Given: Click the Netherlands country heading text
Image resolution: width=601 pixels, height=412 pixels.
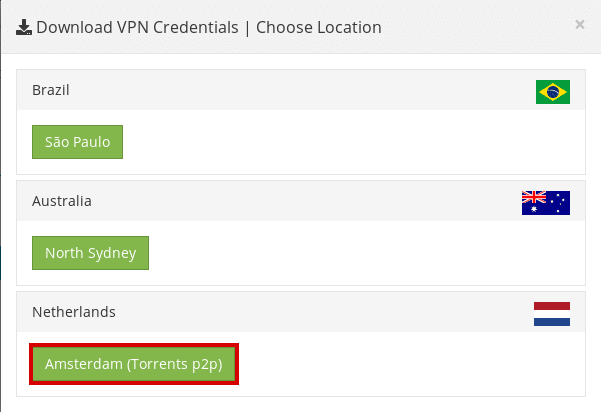Looking at the screenshot, I should (74, 312).
